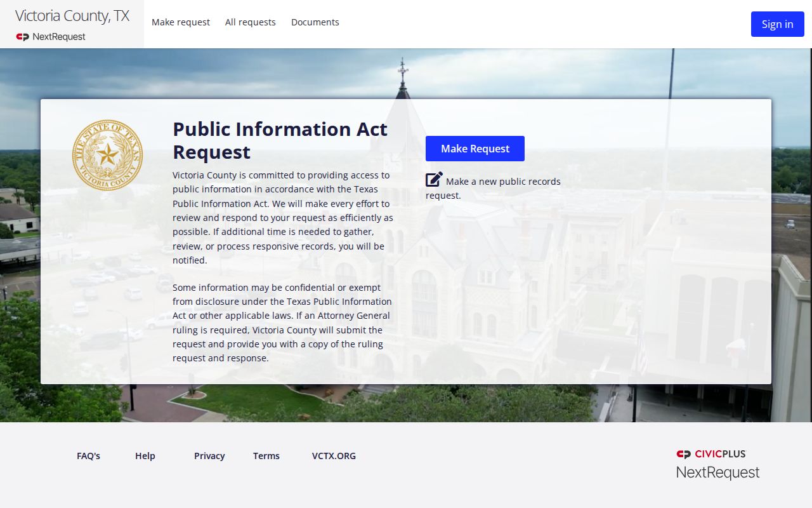Click the Sign in button
Screen dimensions: 812x508
click(778, 24)
